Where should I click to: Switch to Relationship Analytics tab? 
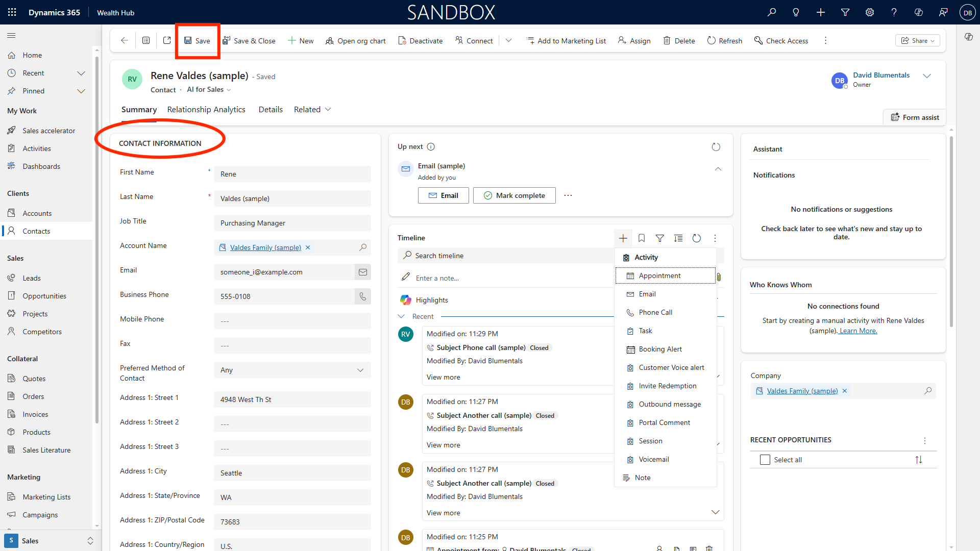click(x=206, y=109)
